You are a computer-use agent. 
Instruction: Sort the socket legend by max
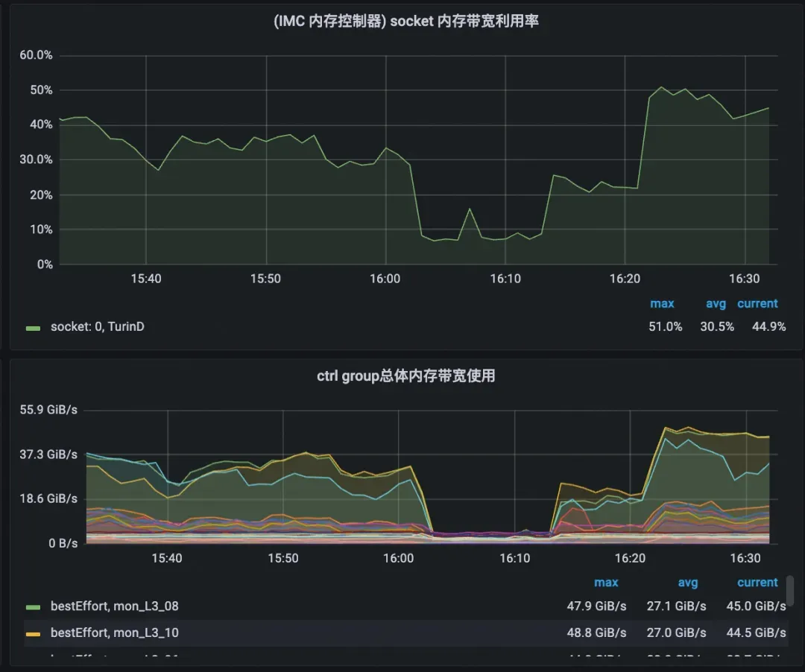[662, 303]
